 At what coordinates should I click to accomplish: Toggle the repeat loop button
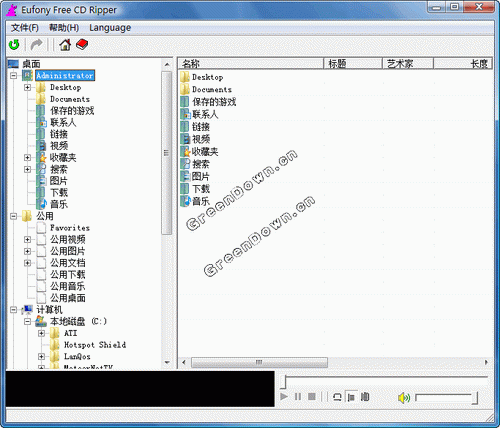(x=337, y=397)
